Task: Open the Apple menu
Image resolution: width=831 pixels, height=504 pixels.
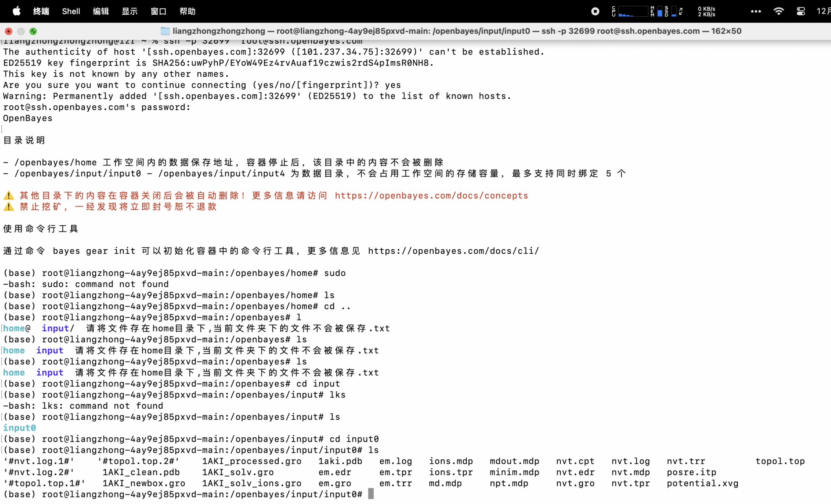Action: (16, 11)
